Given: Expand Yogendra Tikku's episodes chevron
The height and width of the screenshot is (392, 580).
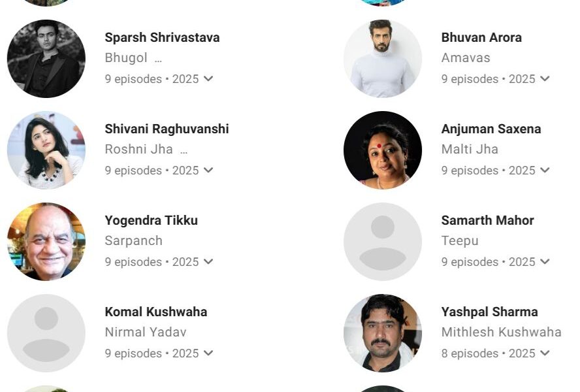Looking at the screenshot, I should pyautogui.click(x=208, y=262).
